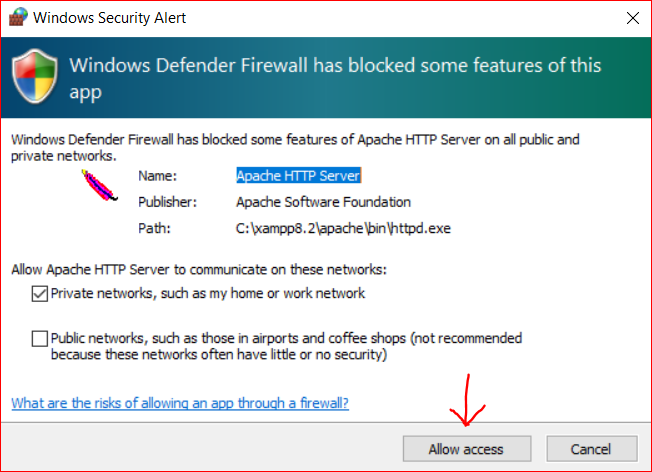
Task: Click the 'Name:' field label
Action: pos(156,175)
